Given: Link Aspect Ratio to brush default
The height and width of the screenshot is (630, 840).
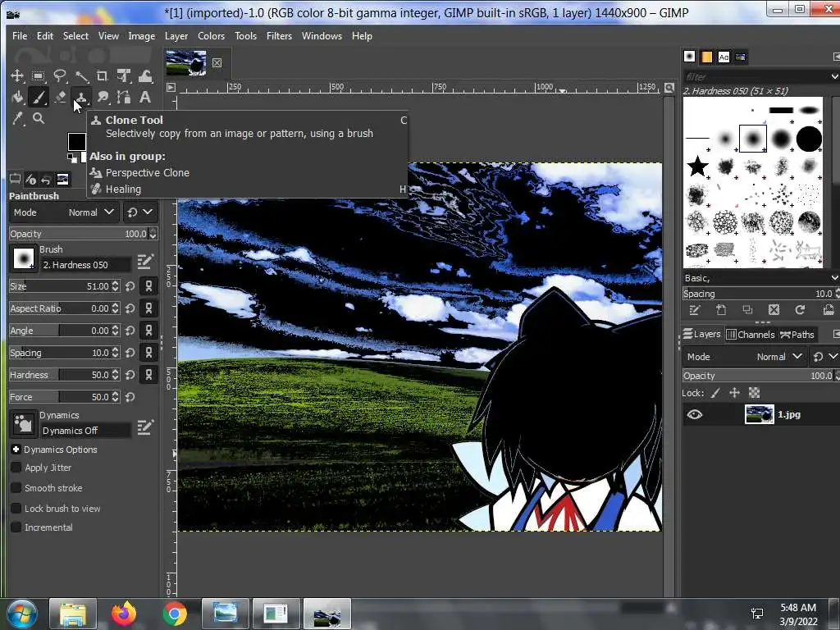Looking at the screenshot, I should [x=148, y=308].
